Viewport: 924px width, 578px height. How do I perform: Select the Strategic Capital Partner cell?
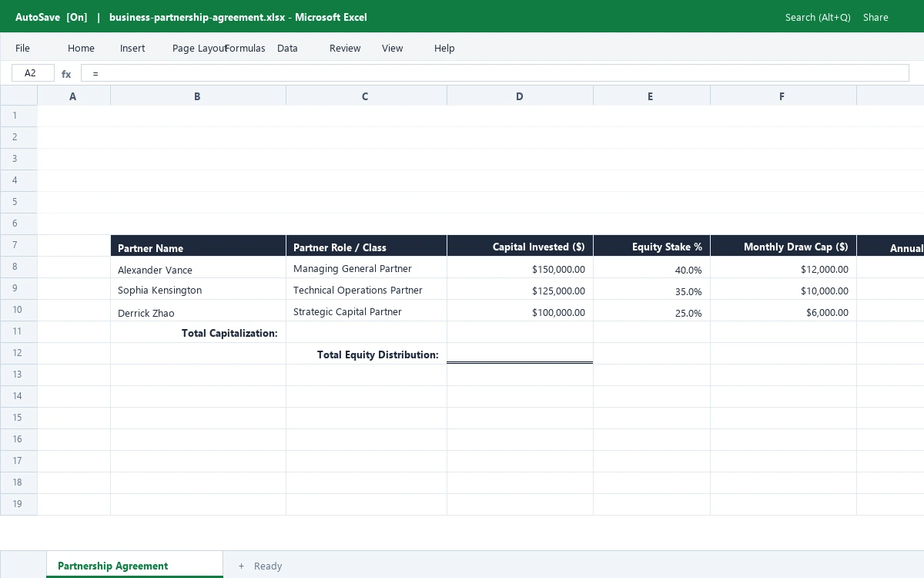(x=366, y=311)
